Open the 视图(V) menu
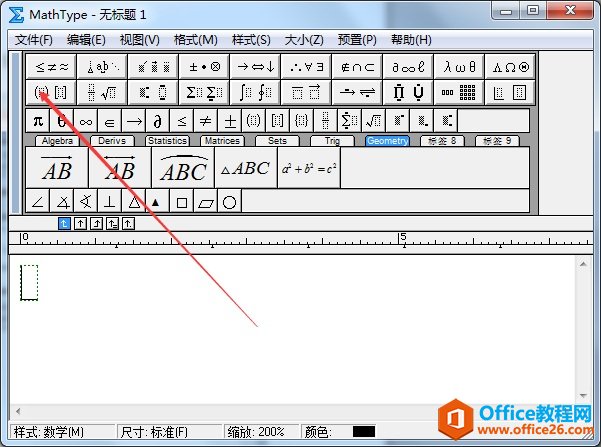This screenshot has width=601, height=447. (x=139, y=39)
